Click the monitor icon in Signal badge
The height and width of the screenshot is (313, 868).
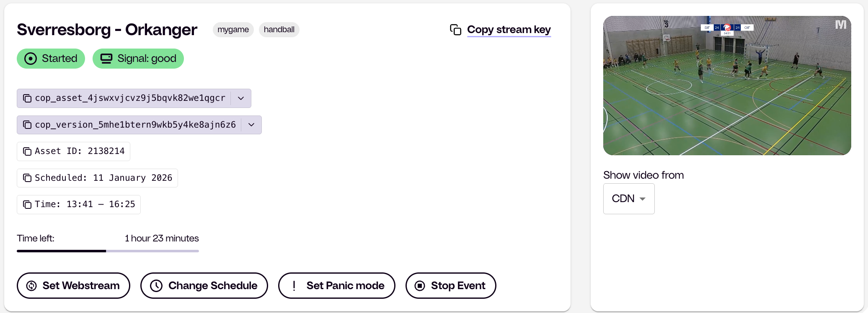(x=106, y=59)
